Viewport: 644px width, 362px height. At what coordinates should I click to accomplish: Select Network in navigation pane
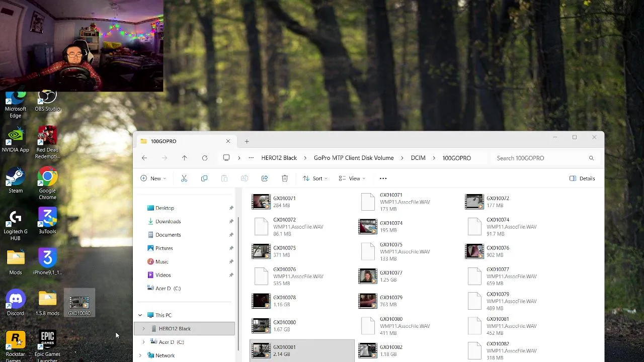tap(165, 355)
